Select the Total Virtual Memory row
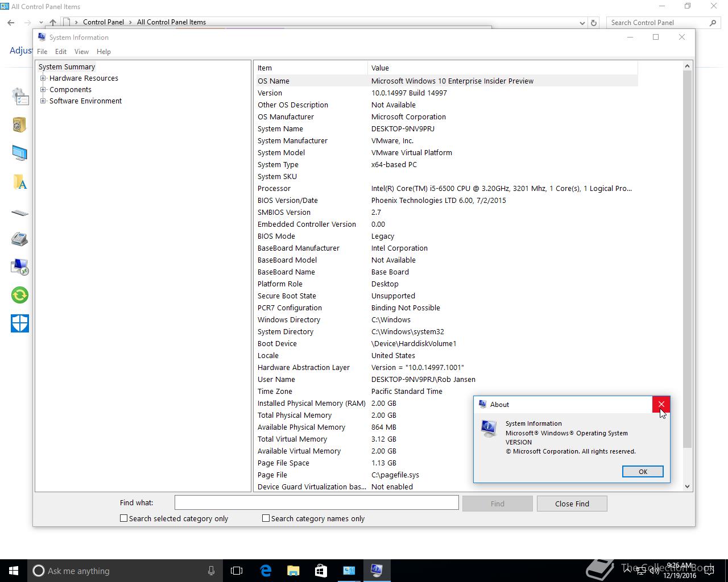728x582 pixels. click(364, 439)
